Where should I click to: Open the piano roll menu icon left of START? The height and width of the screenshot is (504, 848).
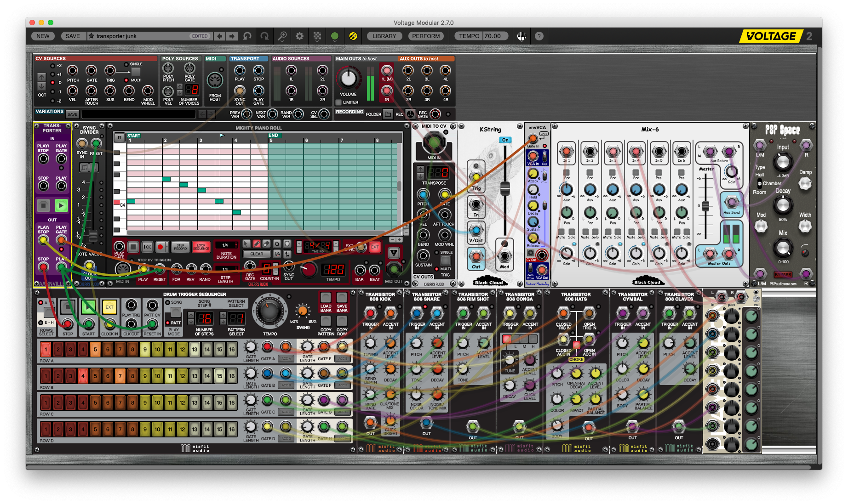119,137
